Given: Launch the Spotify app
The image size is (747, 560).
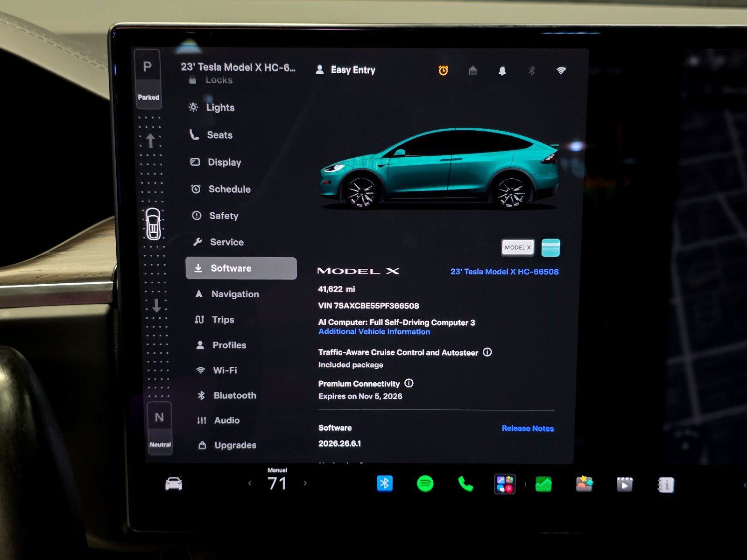Looking at the screenshot, I should click(x=425, y=484).
